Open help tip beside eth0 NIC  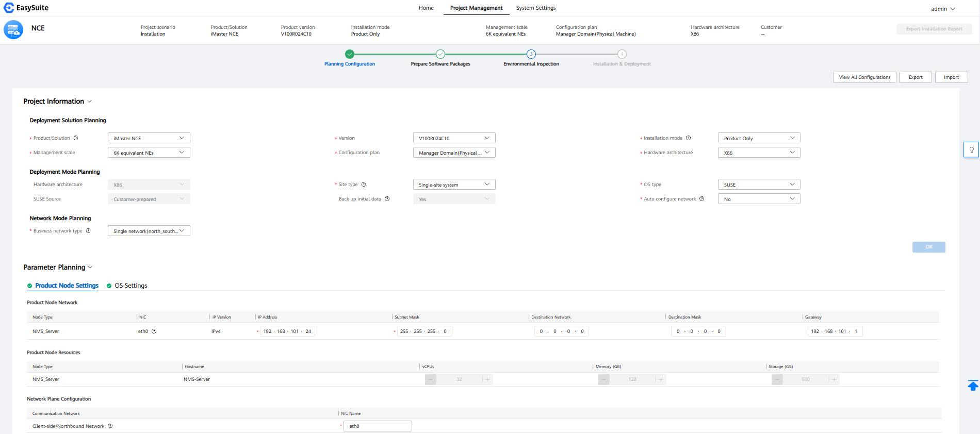coord(154,331)
